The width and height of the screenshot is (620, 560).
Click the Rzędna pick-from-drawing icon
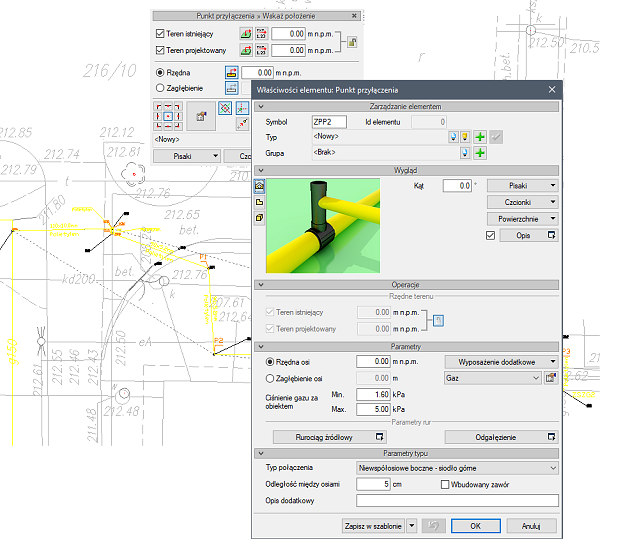(232, 72)
